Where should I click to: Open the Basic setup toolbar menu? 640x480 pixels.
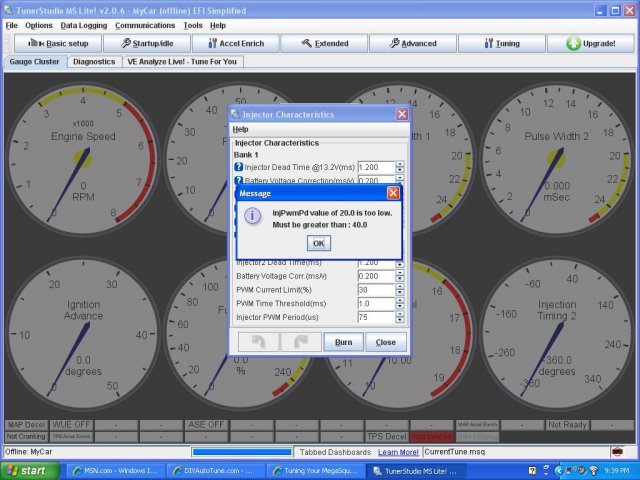58,44
